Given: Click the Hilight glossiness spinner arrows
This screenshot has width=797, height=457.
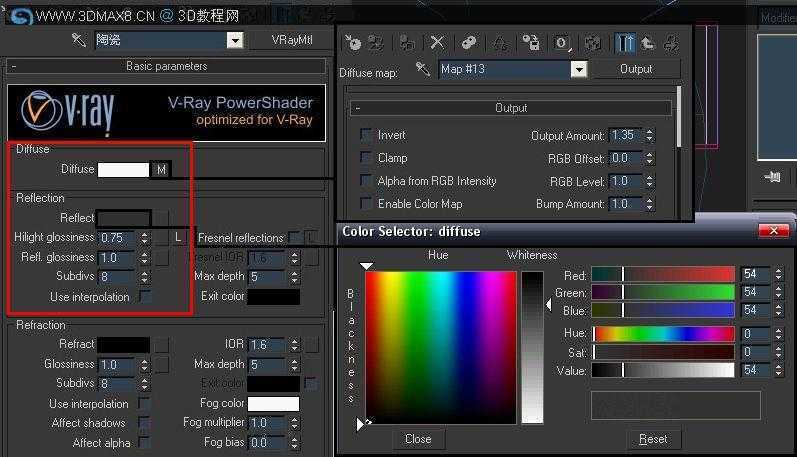Looking at the screenshot, I should [x=145, y=237].
